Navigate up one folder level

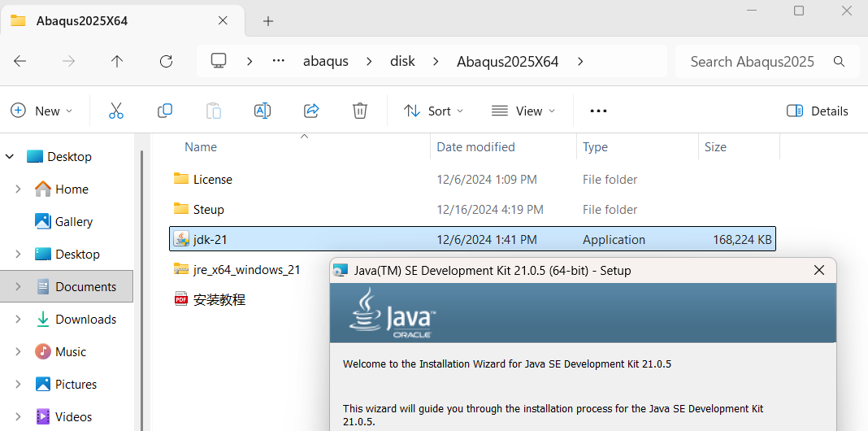pos(117,62)
